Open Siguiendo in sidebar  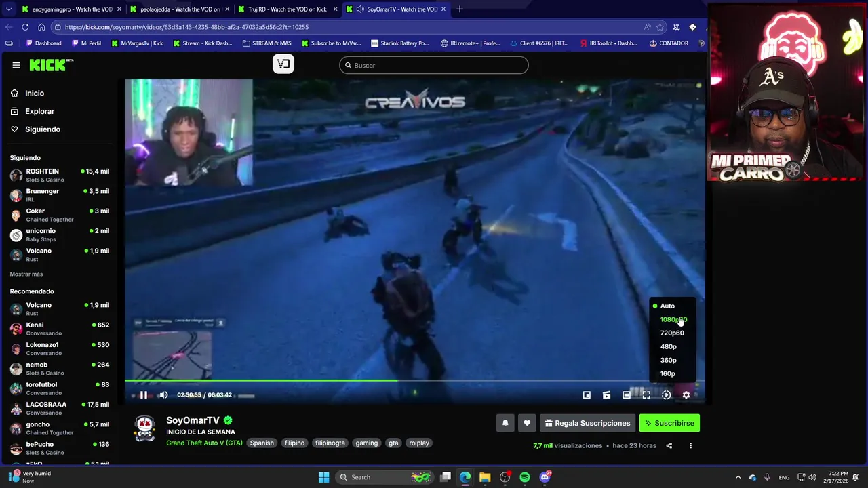42,129
